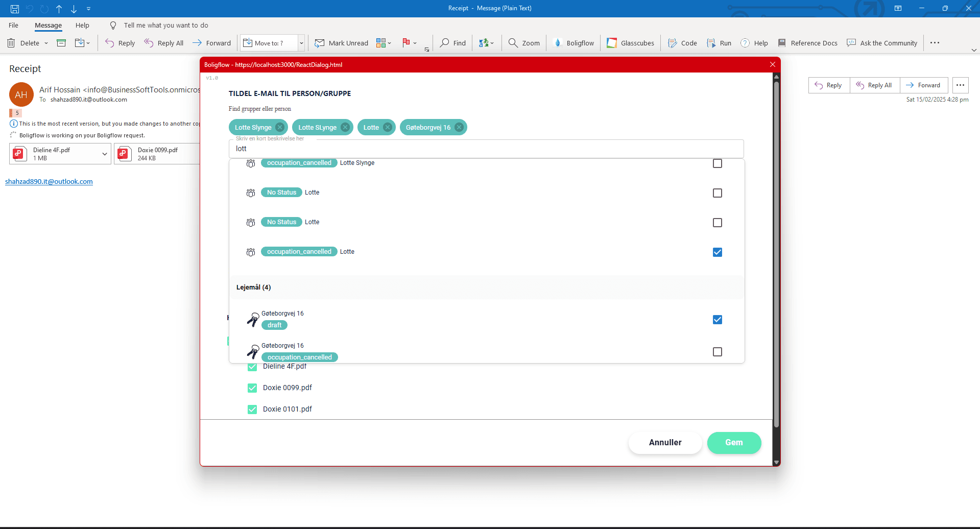Remove the Lotte chip
This screenshot has width=980, height=529.
[x=388, y=127]
